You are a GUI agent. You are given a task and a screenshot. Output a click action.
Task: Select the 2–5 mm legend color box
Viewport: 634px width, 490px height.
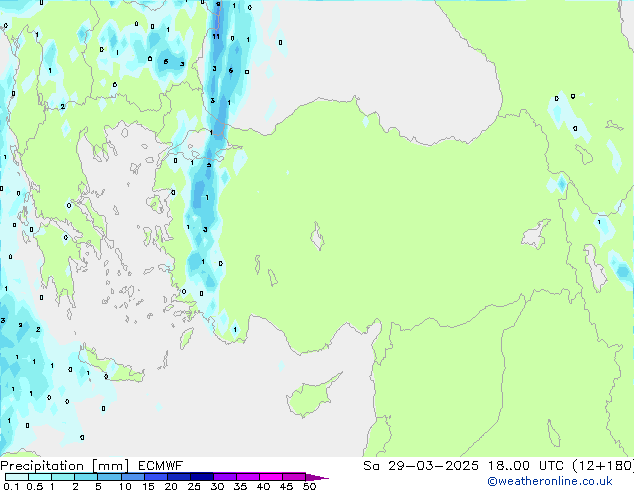pyautogui.click(x=86, y=477)
